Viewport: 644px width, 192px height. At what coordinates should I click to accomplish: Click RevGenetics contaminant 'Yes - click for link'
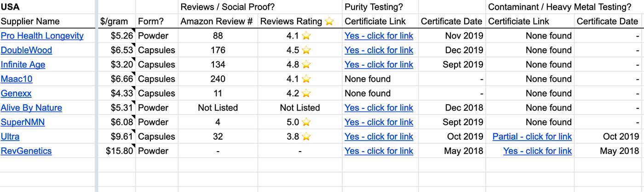click(x=538, y=151)
